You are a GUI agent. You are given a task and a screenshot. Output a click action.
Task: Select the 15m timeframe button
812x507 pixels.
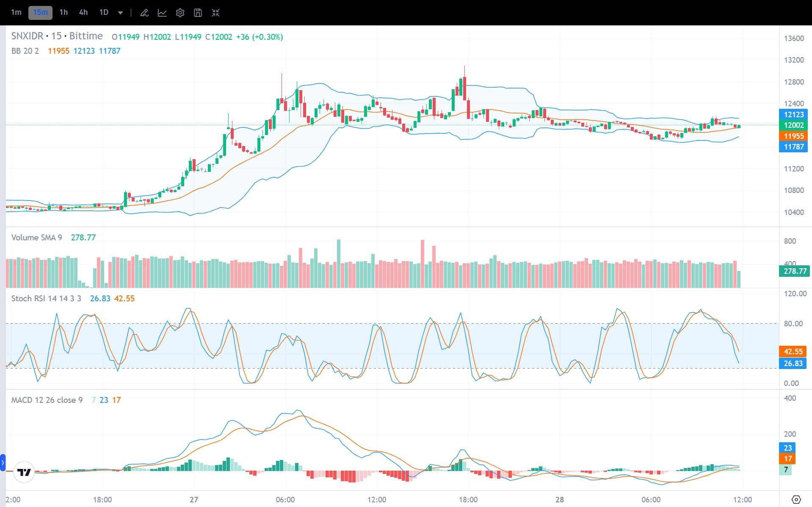(x=40, y=12)
